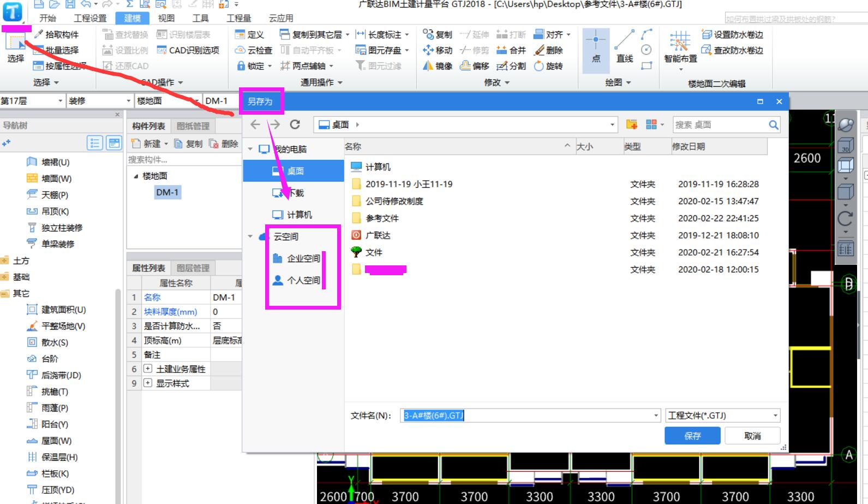Viewport: 868px width, 504px height.
Task: Open the 云应用 ribbon tab
Action: [x=281, y=18]
